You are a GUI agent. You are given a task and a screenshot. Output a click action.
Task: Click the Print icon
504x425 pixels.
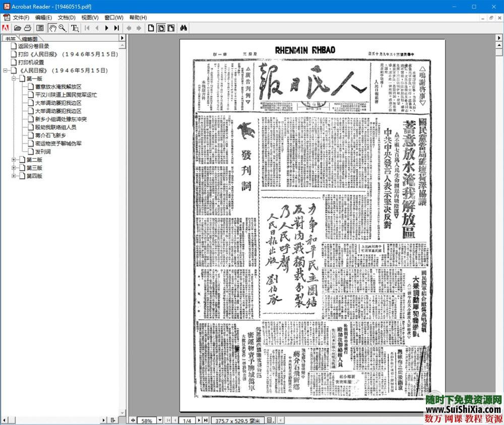point(29,28)
